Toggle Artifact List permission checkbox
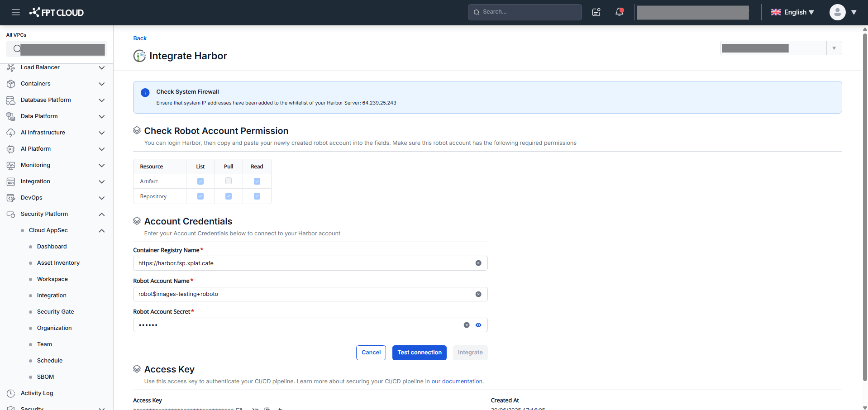 tap(200, 181)
